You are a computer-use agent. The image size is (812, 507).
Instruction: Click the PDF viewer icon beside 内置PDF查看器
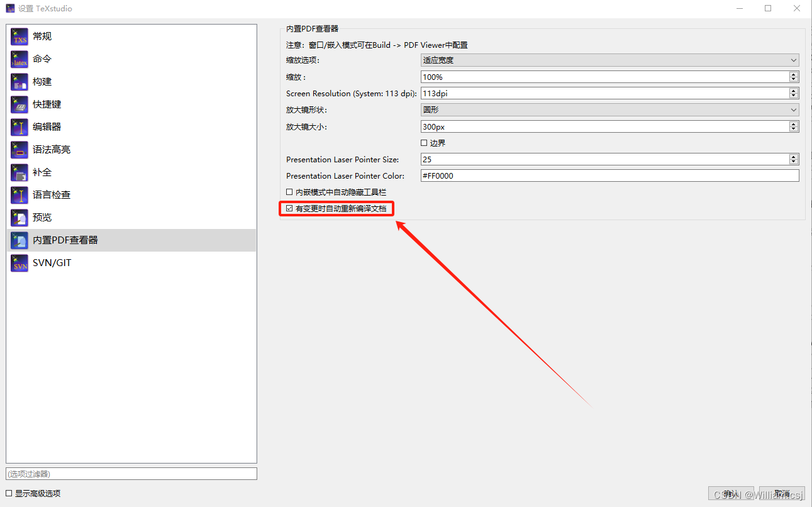click(x=19, y=240)
